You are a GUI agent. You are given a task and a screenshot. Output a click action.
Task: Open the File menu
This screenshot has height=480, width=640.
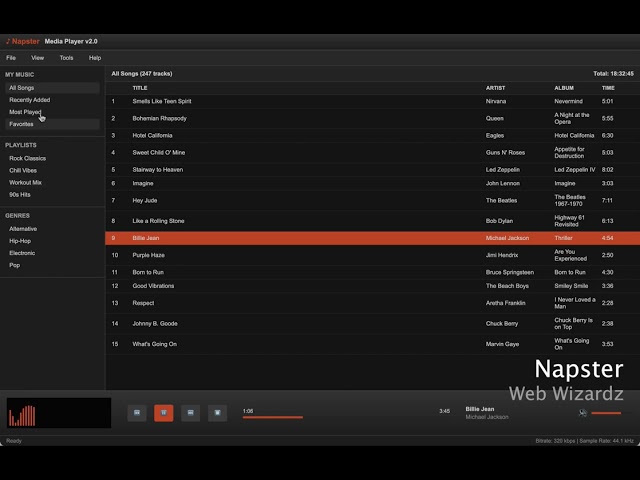[11, 58]
